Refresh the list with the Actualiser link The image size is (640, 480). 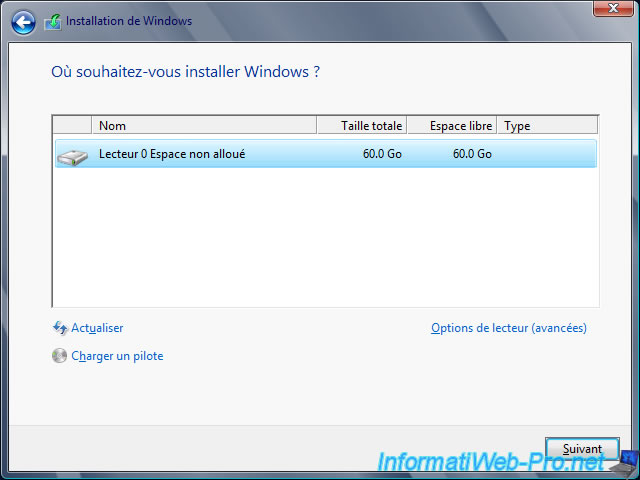97,328
